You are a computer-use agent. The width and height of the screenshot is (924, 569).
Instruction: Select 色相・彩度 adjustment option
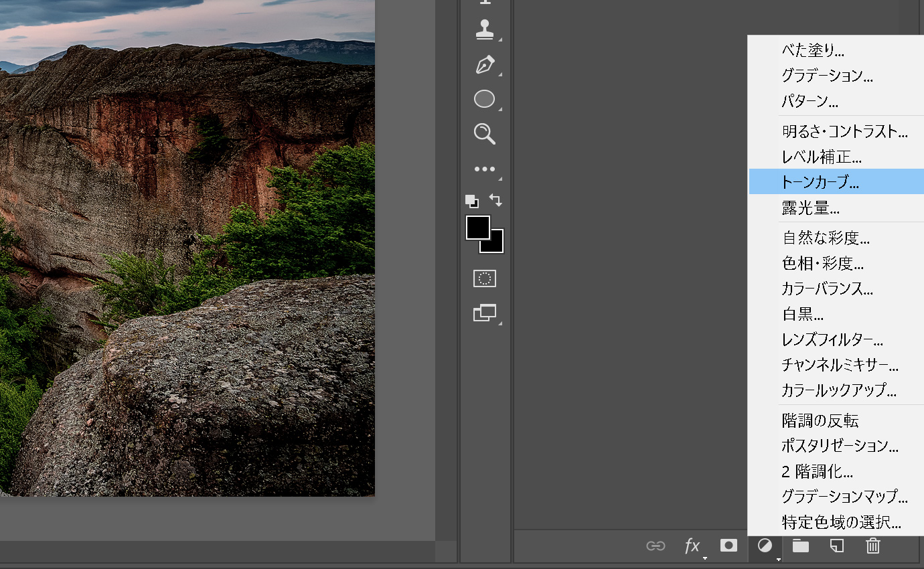[822, 263]
